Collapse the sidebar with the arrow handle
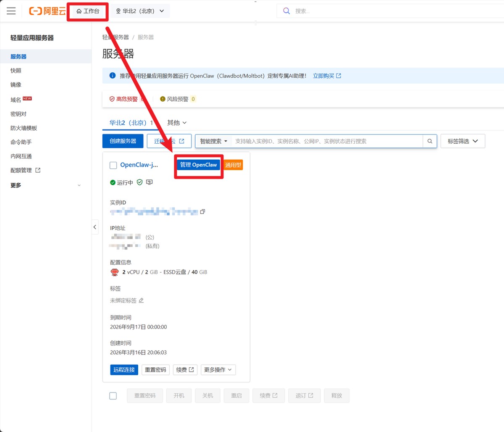504x432 pixels. [95, 227]
